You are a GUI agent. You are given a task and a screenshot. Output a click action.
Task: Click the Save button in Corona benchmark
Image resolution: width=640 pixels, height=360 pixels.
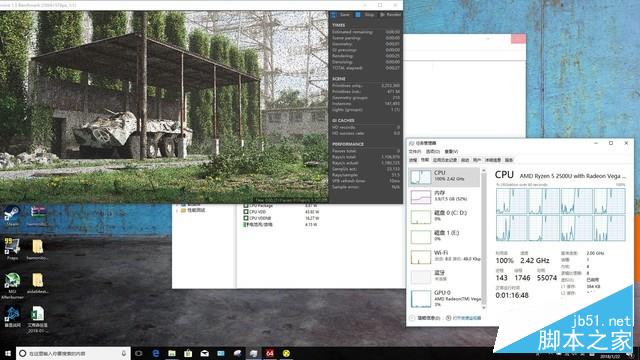pyautogui.click(x=341, y=15)
